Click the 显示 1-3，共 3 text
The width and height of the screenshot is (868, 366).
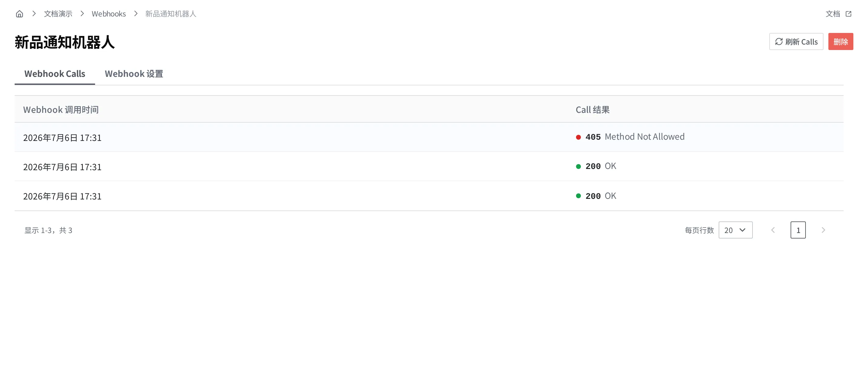[48, 230]
